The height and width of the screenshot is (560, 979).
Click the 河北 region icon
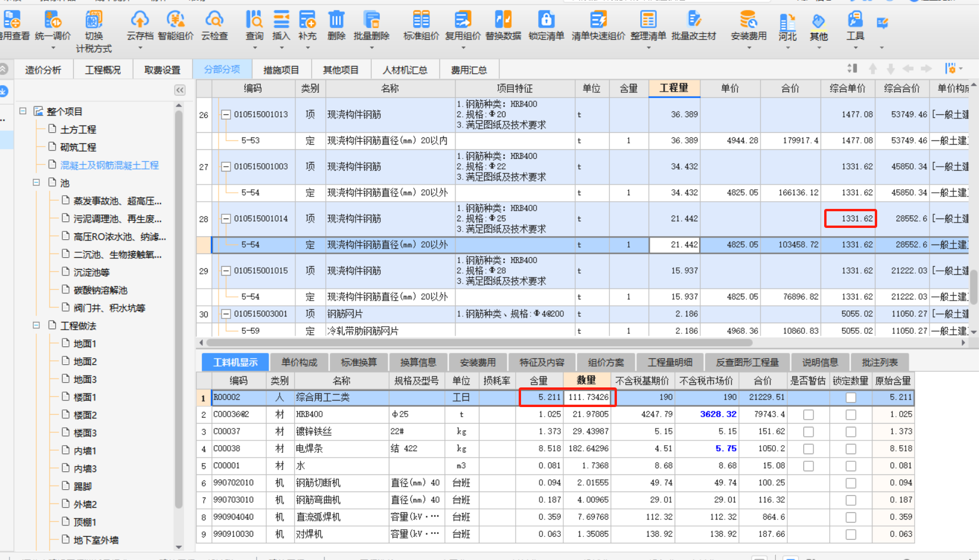(x=787, y=21)
